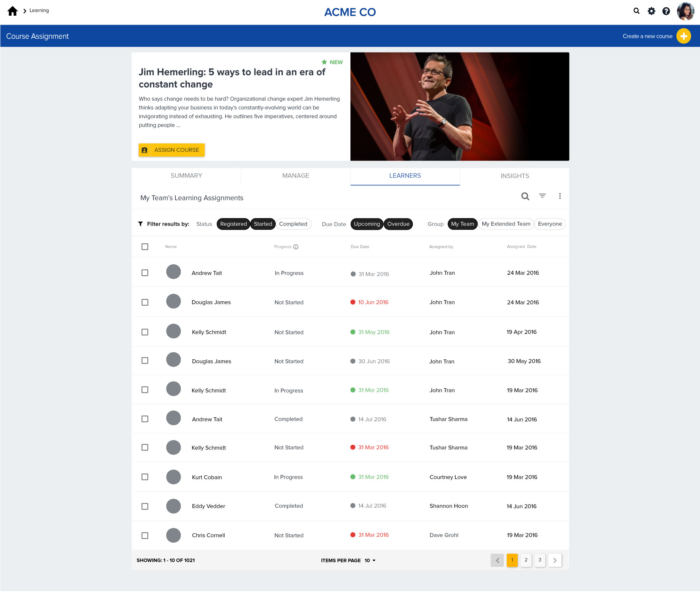Viewport: 700px width, 592px height.
Task: Click the speaker video thumbnail image
Action: click(459, 107)
